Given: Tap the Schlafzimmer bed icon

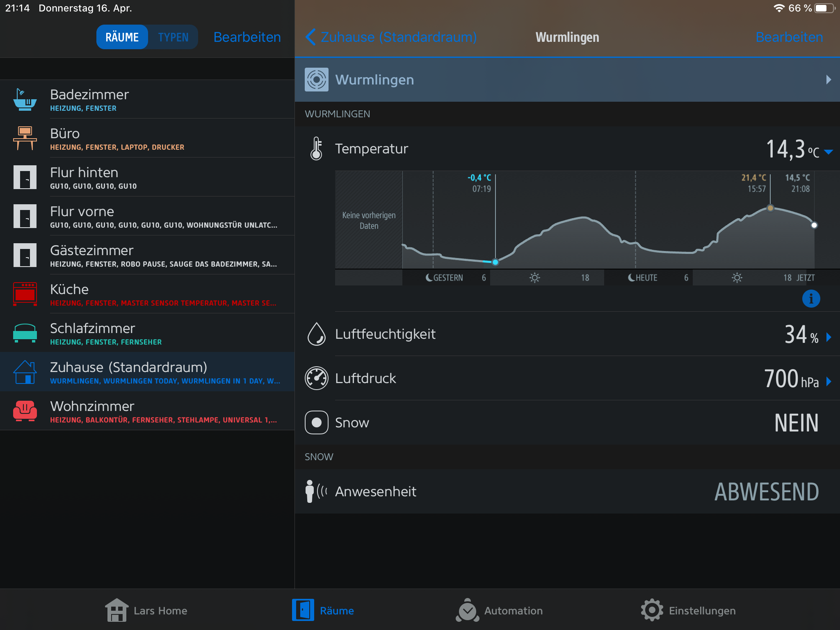Looking at the screenshot, I should click(25, 333).
